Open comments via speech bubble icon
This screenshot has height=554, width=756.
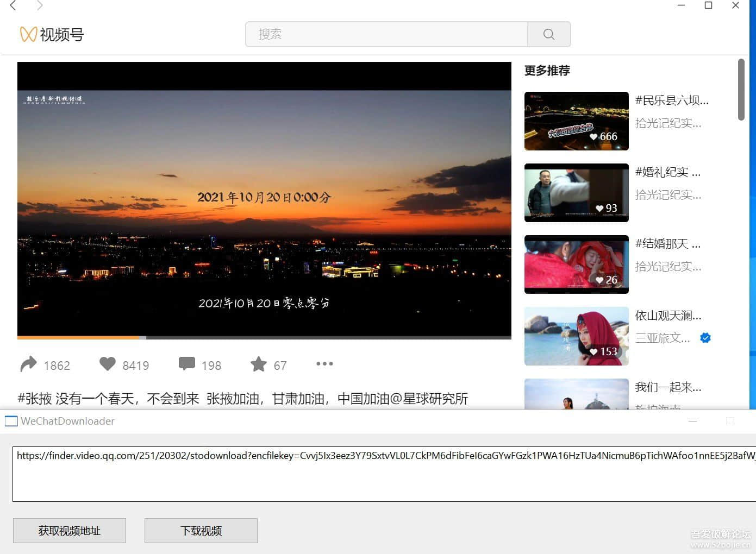pyautogui.click(x=186, y=363)
